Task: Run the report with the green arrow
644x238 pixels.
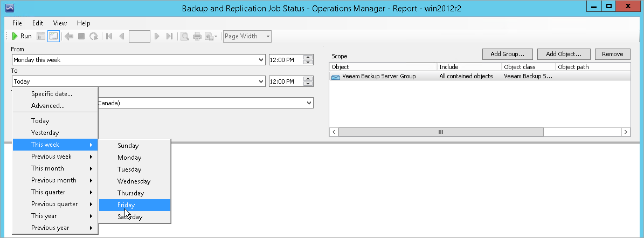Action: pos(22,36)
